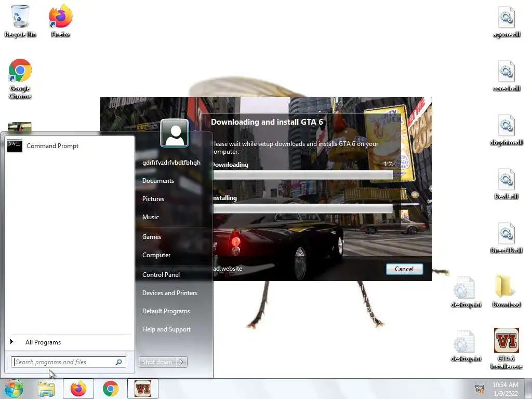This screenshot has height=399, width=532.
Task: Open the Recycle Bin desktop icon
Action: coord(20,21)
